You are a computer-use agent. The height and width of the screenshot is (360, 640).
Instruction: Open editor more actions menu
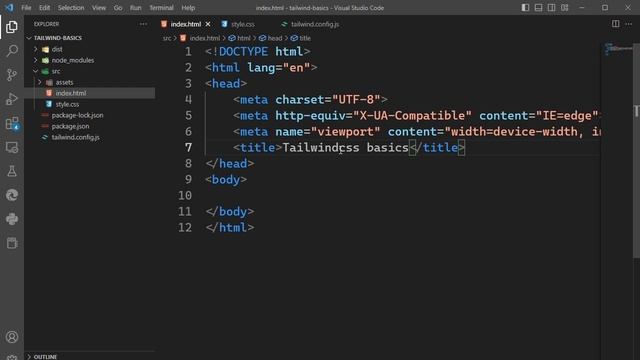(x=629, y=24)
